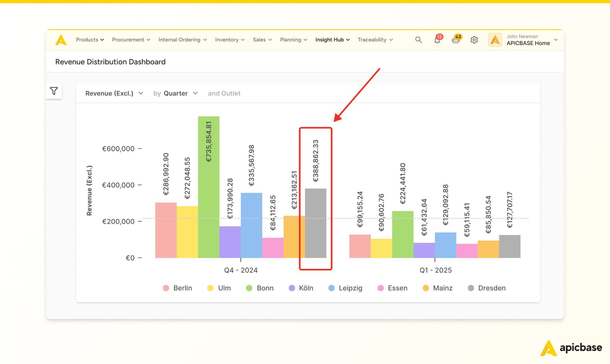Click the Apicbase logo icon top left

click(62, 40)
